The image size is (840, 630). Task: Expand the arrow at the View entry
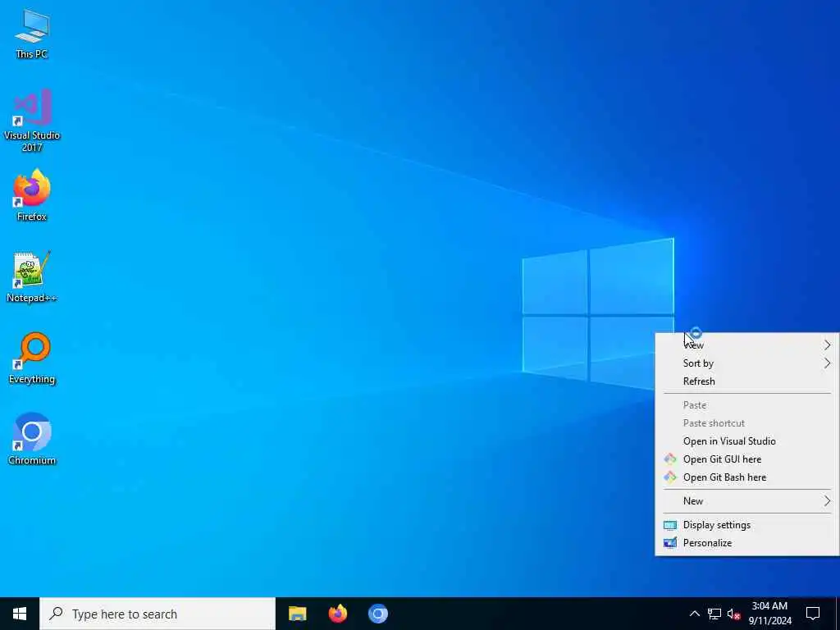[827, 345]
